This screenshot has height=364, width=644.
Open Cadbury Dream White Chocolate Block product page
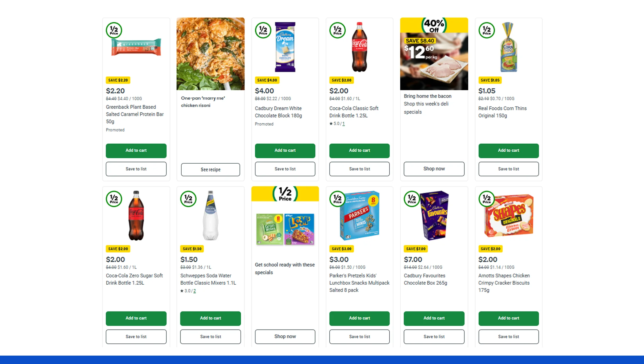click(x=278, y=112)
